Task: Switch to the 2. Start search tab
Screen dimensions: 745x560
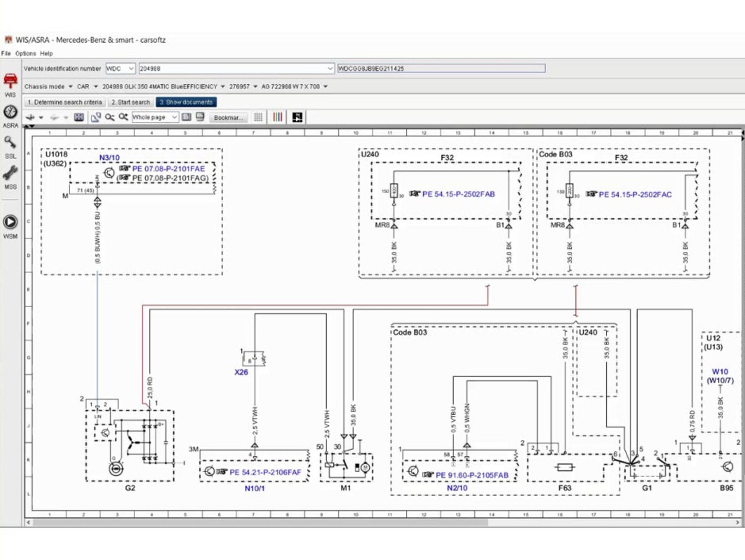Action: click(x=130, y=103)
